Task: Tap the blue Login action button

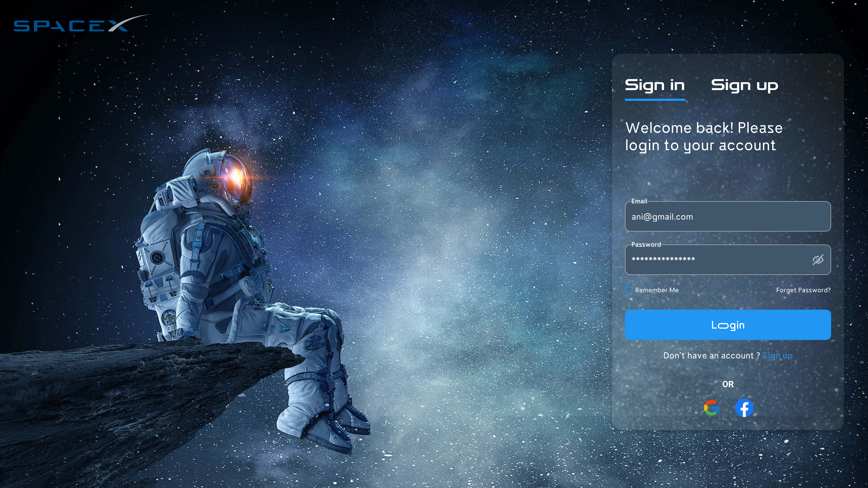Action: 727,325
